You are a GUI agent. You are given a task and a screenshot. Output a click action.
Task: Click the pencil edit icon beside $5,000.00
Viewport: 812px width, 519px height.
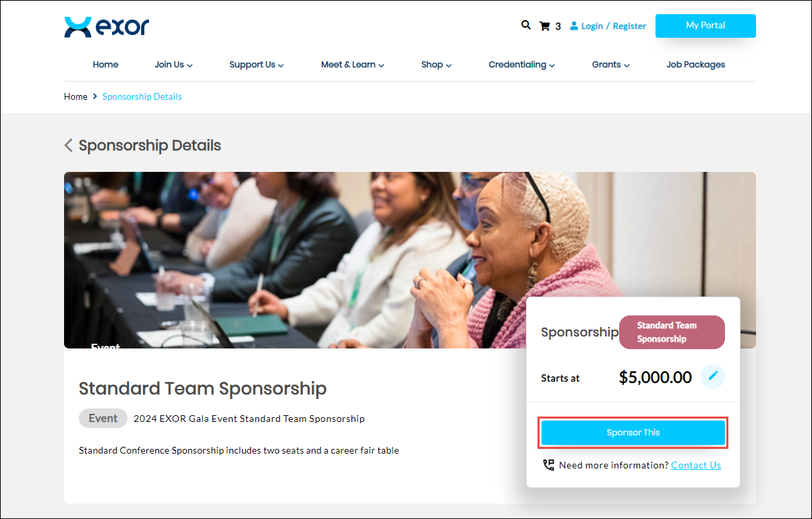[713, 376]
